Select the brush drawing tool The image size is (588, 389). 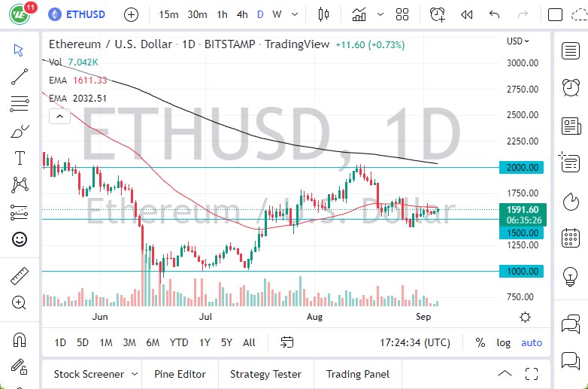(20, 132)
